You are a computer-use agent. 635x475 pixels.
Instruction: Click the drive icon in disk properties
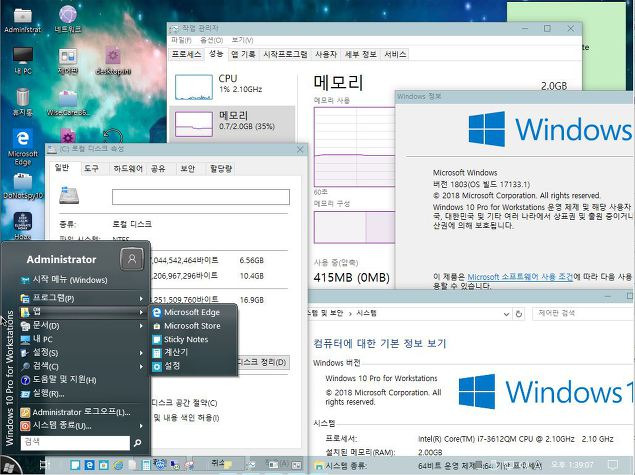point(69,195)
